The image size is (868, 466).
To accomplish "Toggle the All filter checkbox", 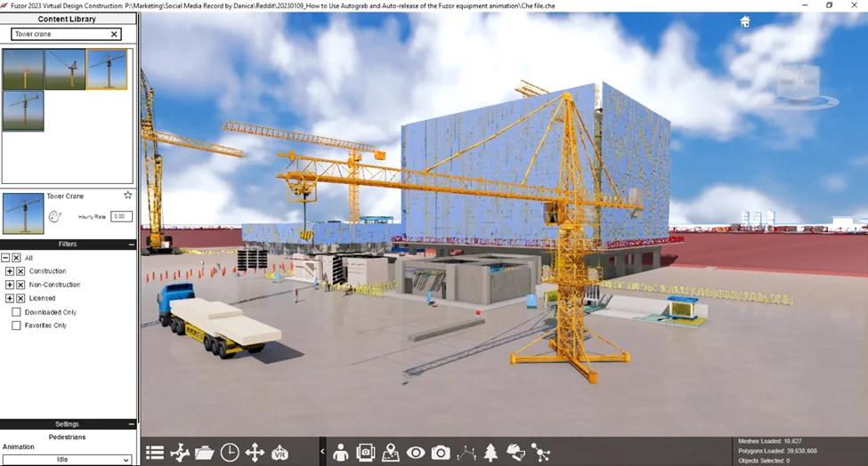I will 17,258.
